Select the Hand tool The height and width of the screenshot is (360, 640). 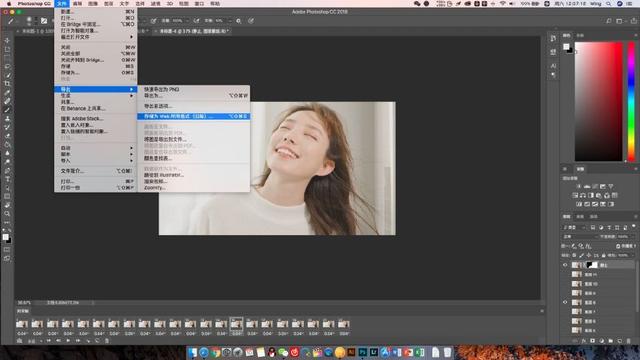[x=7, y=205]
